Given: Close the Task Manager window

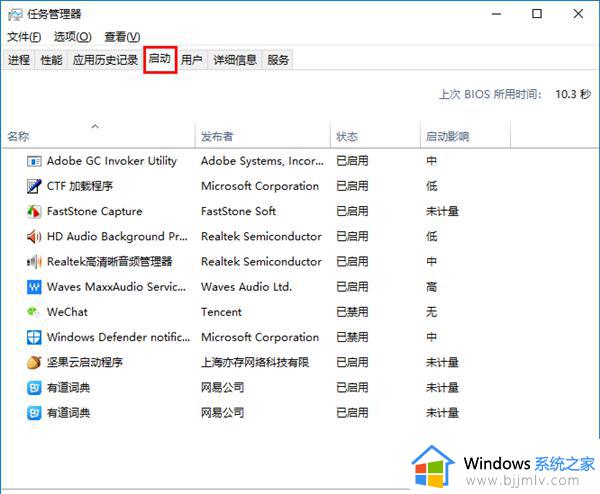Looking at the screenshot, I should point(578,14).
